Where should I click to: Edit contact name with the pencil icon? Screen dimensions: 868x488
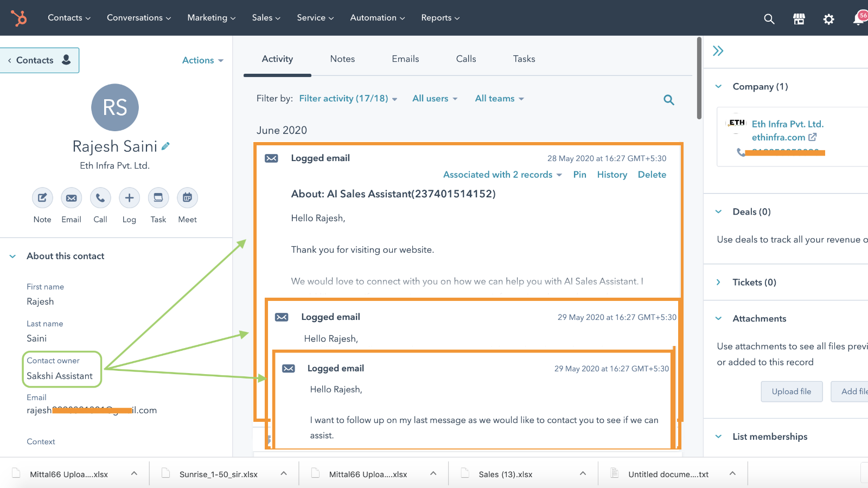(165, 146)
